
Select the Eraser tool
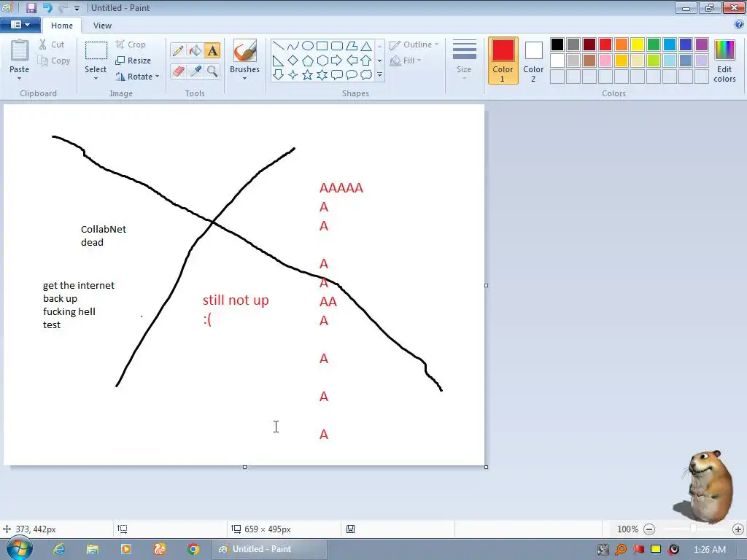tap(178, 71)
